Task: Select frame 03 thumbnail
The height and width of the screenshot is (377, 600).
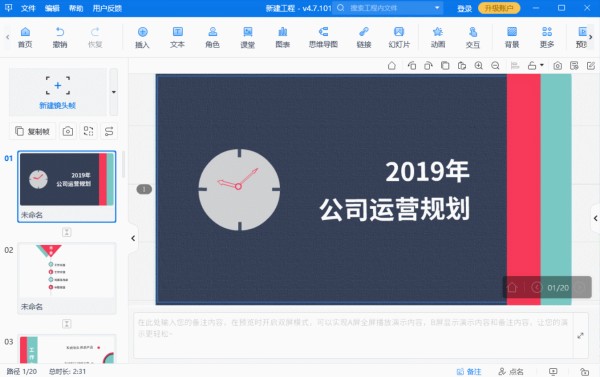Action: [x=67, y=349]
